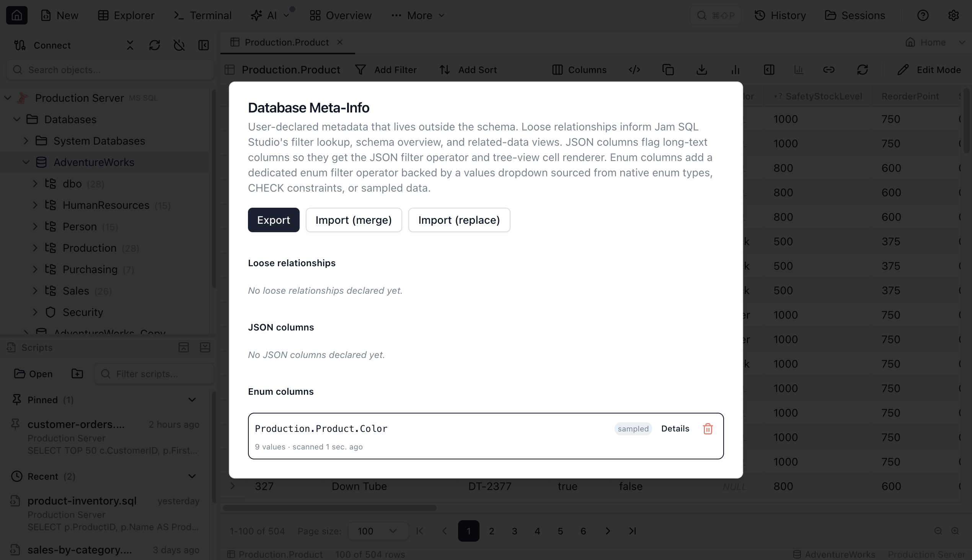Delete the Production.Product.Color enum entry
The height and width of the screenshot is (560, 972).
tap(708, 428)
